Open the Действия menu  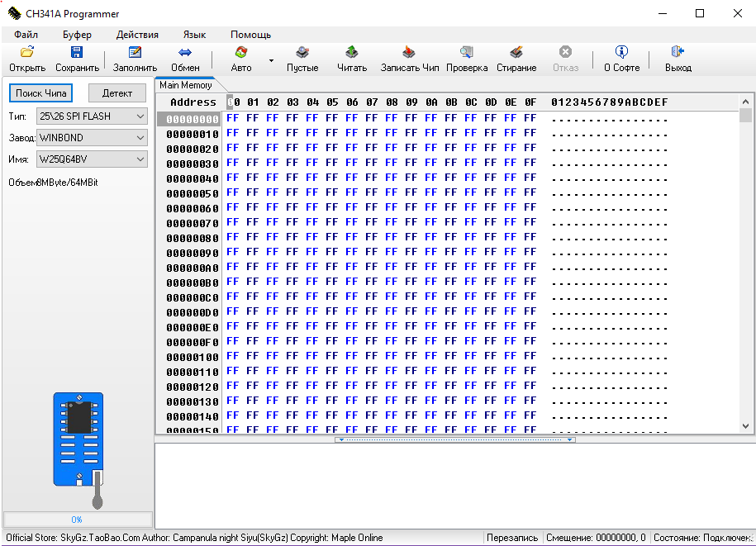pyautogui.click(x=137, y=35)
